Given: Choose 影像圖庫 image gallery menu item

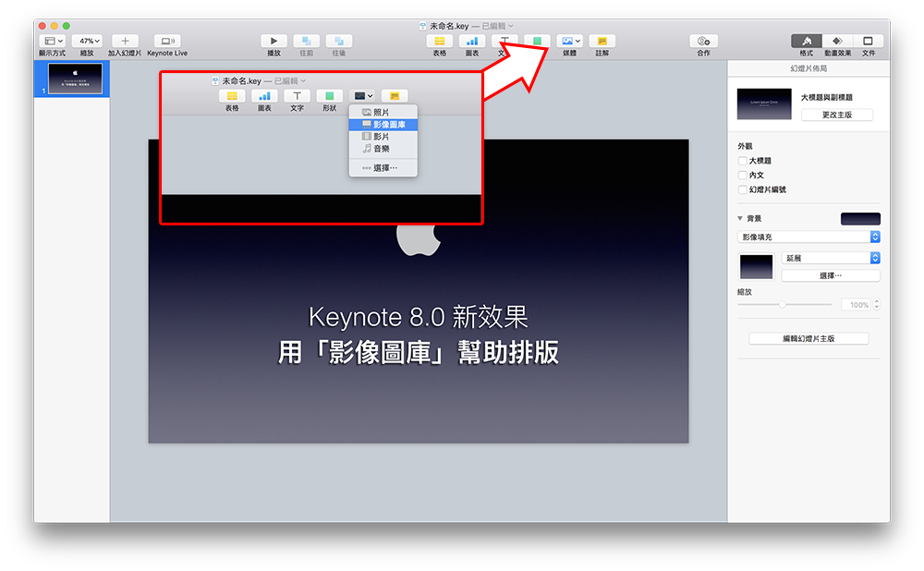Looking at the screenshot, I should pos(383,125).
